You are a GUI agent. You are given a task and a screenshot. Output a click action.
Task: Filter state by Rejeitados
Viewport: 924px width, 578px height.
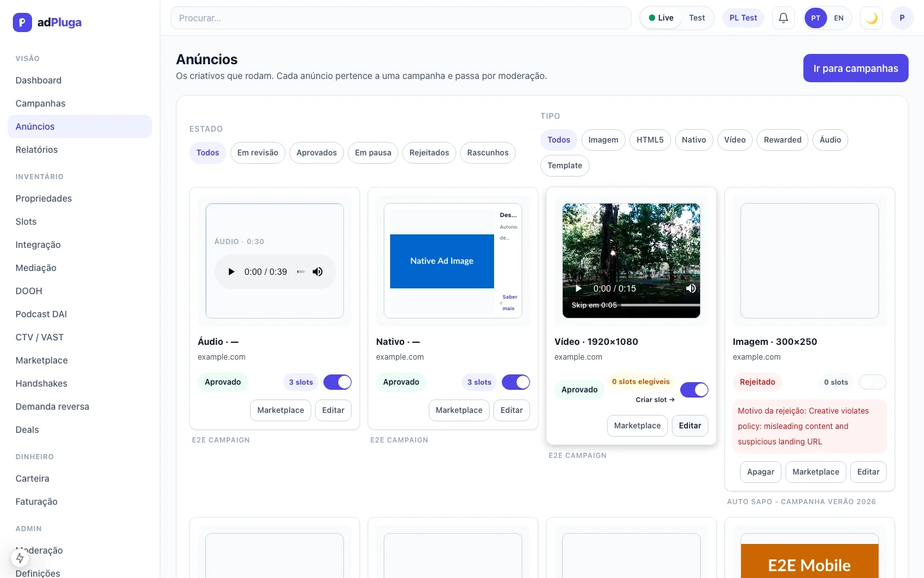429,153
